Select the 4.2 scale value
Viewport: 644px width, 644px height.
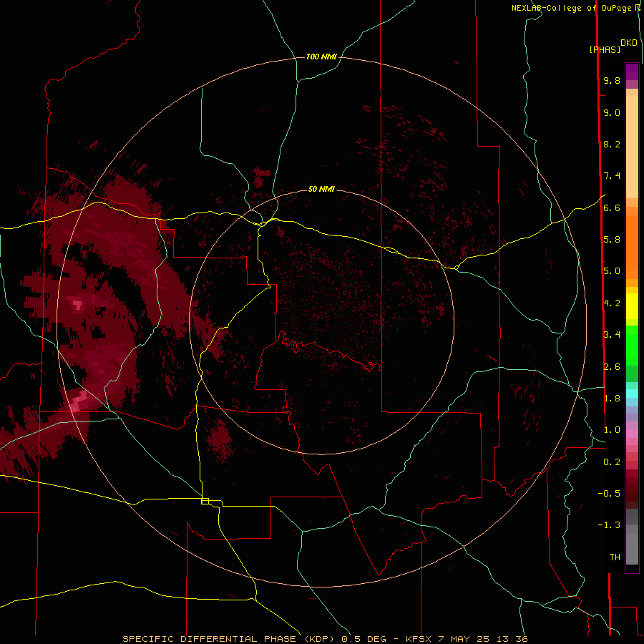(612, 303)
